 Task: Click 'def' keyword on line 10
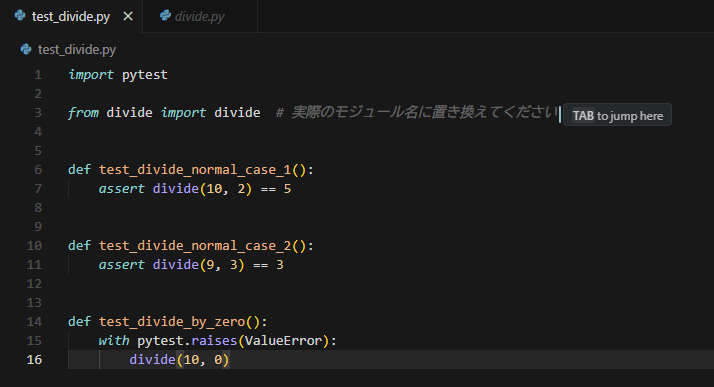coord(79,246)
